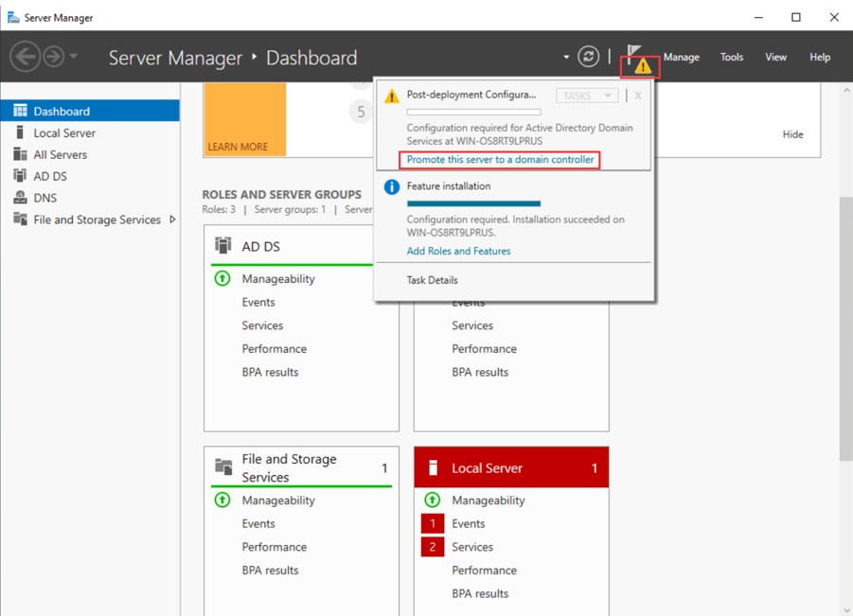Hide the welcome tile with Hide
853x616 pixels.
click(792, 134)
